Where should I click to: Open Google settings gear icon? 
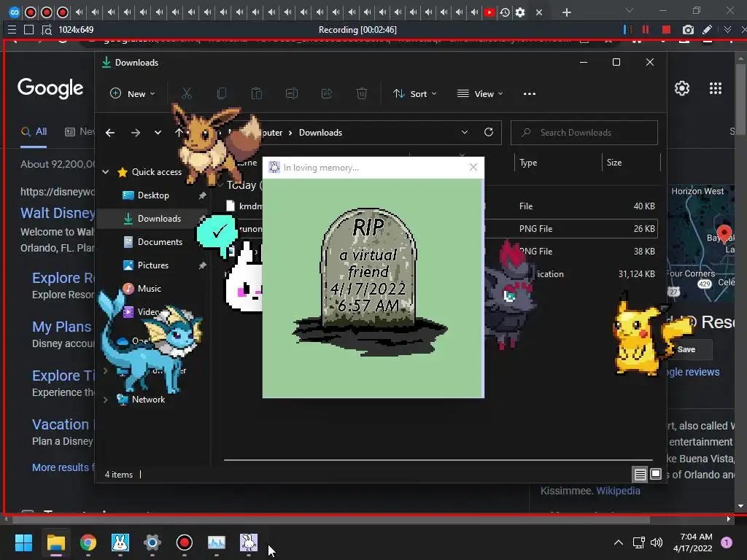[x=682, y=88]
